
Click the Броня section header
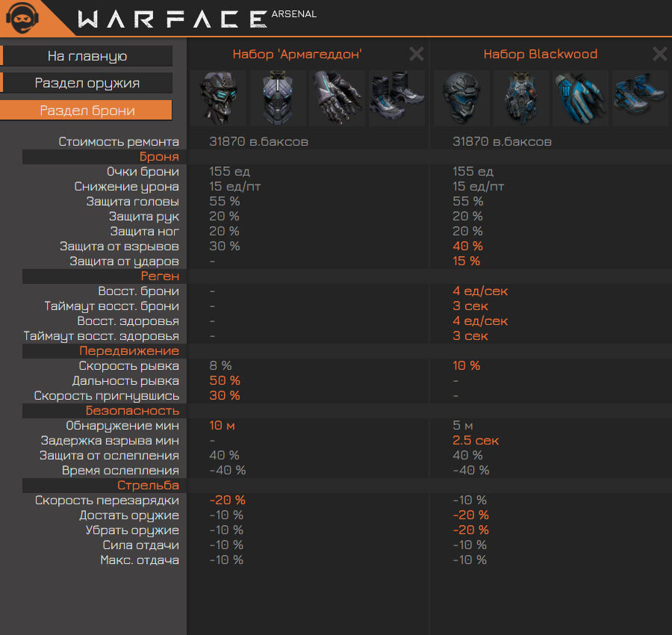[159, 156]
